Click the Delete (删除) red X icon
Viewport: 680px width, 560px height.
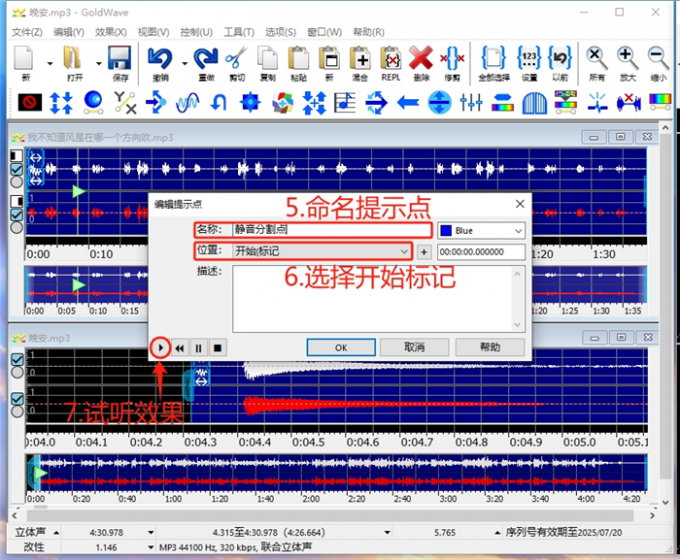click(421, 59)
